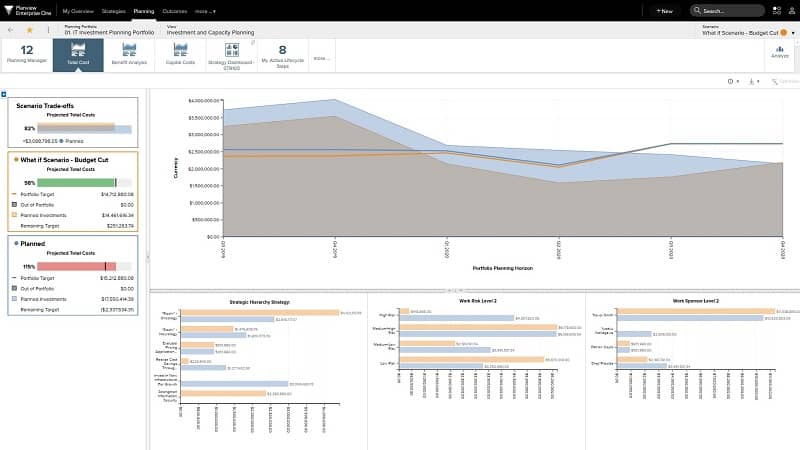The height and width of the screenshot is (450, 800).
Task: Go back with the left arrow icon
Action: 11,30
